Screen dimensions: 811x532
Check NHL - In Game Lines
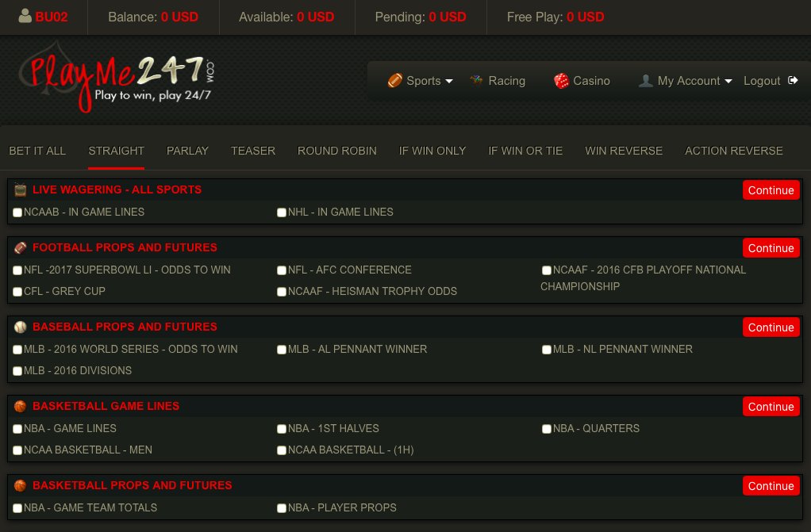(282, 212)
